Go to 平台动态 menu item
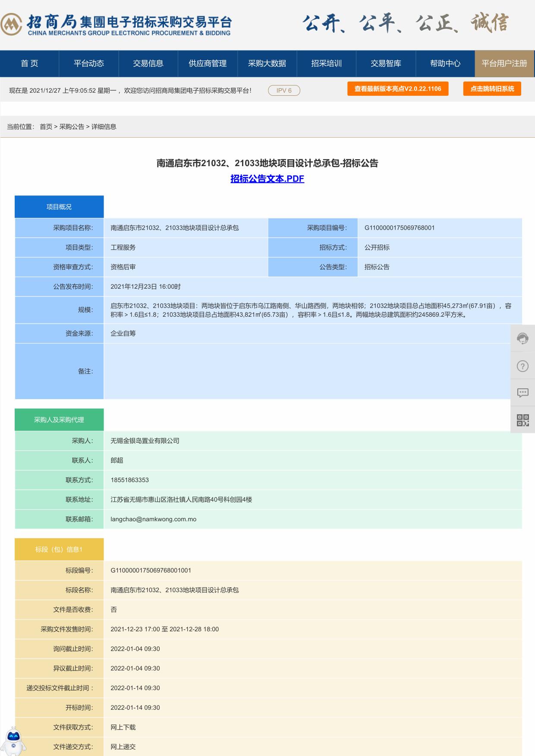Screen dimensions: 535x756 coord(89,63)
